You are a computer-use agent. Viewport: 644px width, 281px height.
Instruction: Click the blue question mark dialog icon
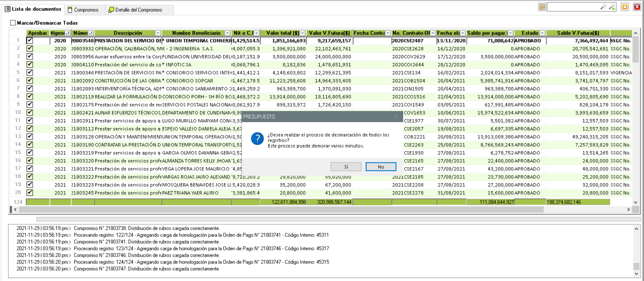click(257, 139)
